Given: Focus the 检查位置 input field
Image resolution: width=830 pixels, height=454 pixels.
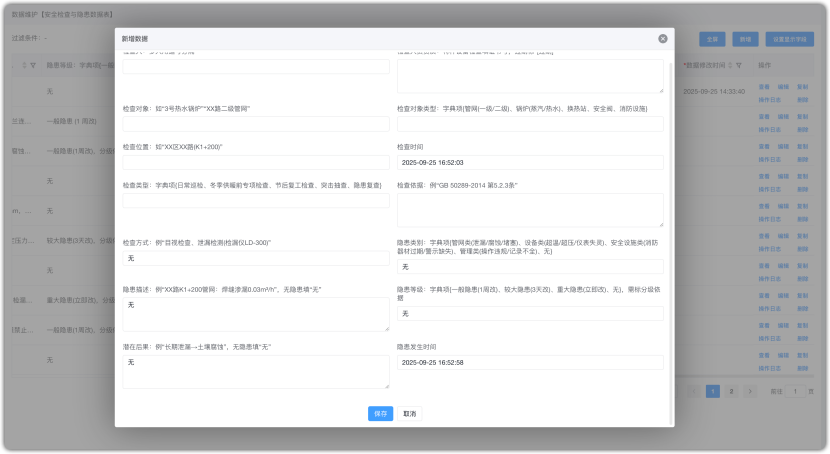Looking at the screenshot, I should pos(256,162).
